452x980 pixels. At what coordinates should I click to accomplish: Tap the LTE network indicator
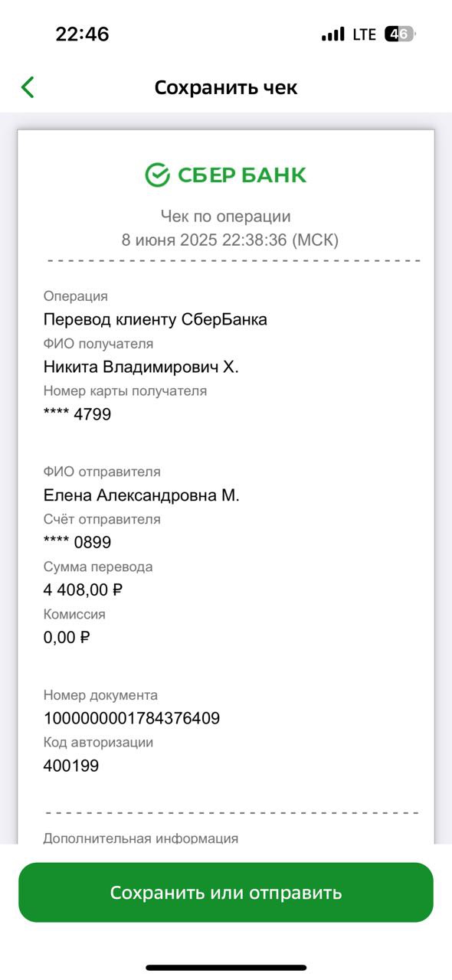tap(364, 34)
